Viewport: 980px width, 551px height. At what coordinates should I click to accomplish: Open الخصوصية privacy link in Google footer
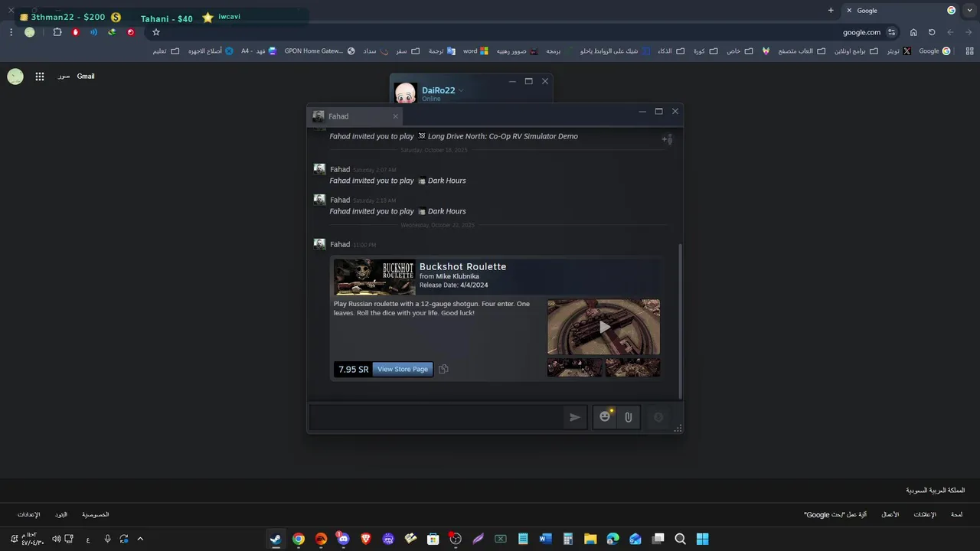pos(96,514)
